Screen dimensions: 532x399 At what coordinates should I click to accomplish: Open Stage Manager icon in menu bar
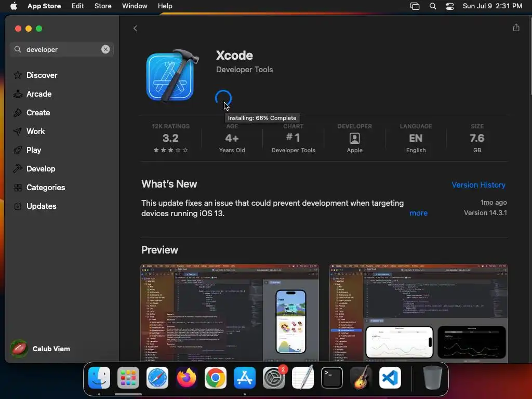click(x=415, y=6)
